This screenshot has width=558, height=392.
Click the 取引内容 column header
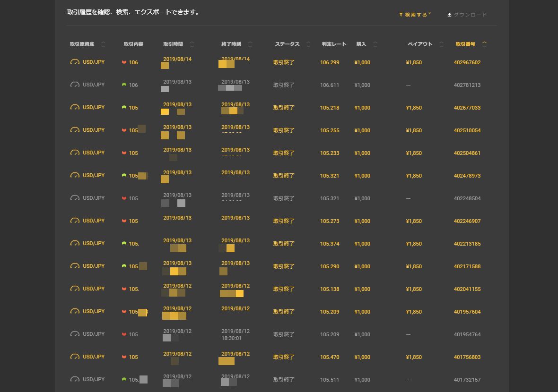click(133, 44)
